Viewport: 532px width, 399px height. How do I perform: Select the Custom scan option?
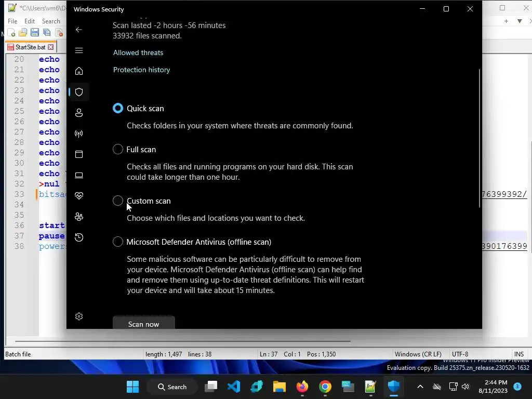pyautogui.click(x=118, y=201)
